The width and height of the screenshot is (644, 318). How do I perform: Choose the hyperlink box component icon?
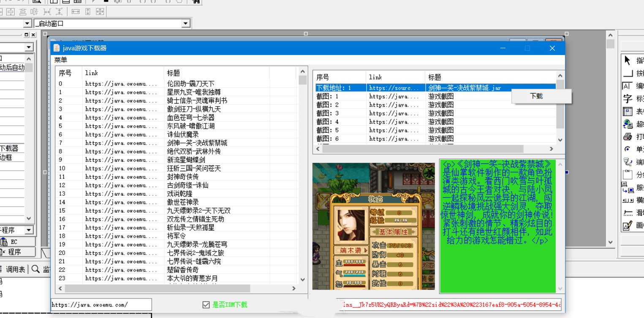pyautogui.click(x=627, y=124)
